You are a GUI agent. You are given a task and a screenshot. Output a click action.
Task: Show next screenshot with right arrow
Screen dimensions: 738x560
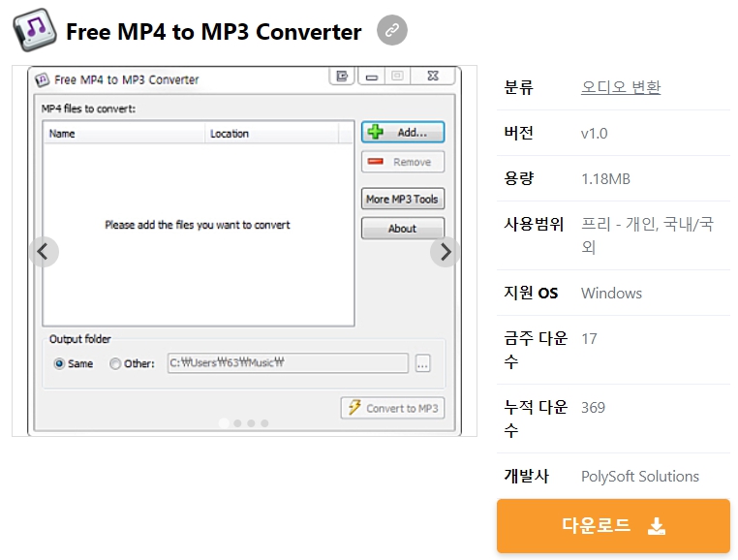445,252
